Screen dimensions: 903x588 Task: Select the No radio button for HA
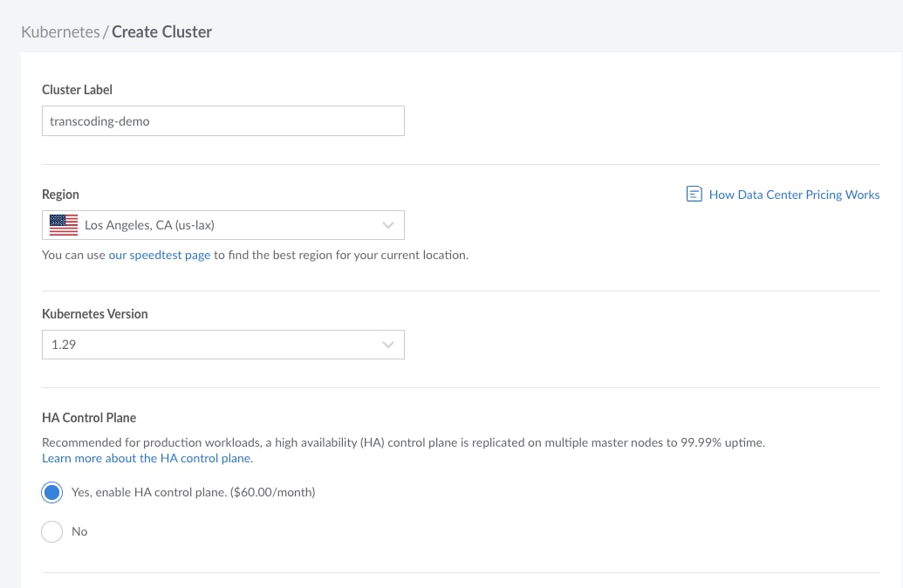pyautogui.click(x=52, y=531)
